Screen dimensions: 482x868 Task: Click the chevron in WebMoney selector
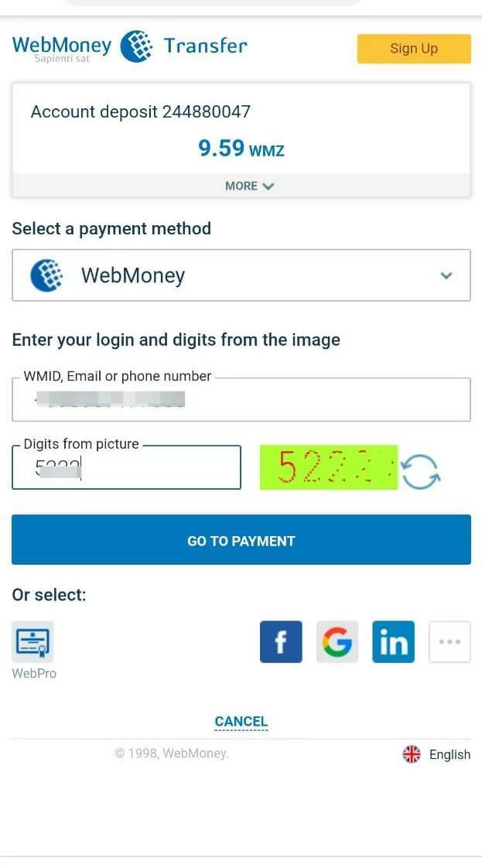point(446,275)
